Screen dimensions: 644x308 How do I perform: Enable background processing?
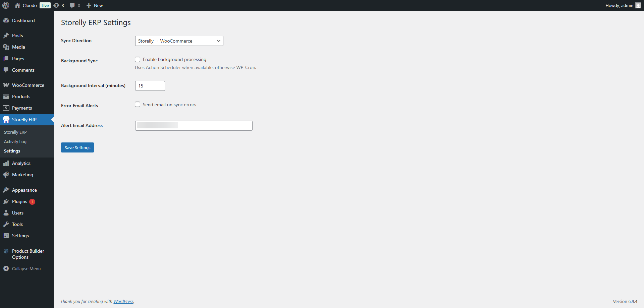click(138, 59)
